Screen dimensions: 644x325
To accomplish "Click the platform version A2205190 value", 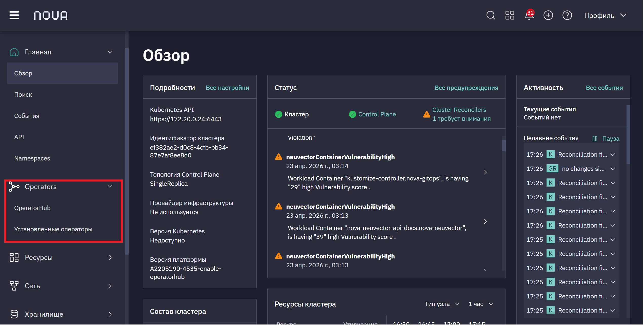I will click(186, 273).
